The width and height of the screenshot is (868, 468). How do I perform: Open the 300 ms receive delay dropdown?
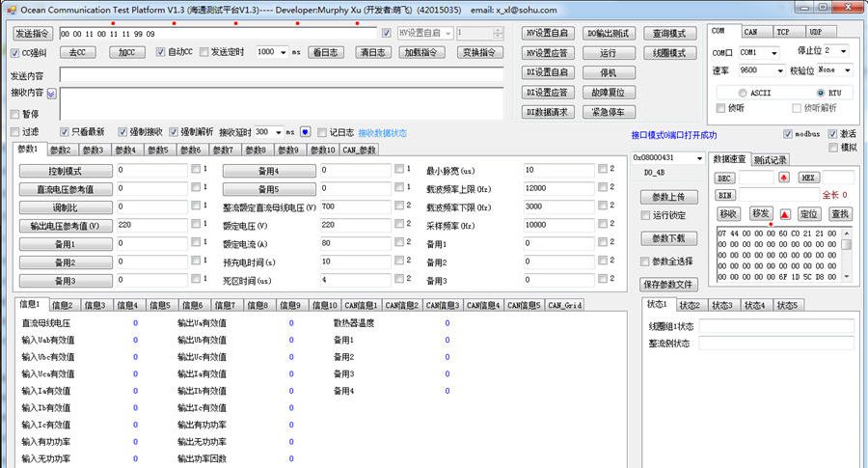(279, 132)
